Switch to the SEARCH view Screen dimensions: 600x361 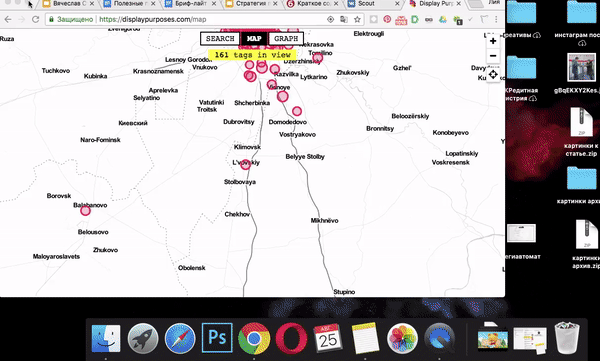click(x=220, y=39)
